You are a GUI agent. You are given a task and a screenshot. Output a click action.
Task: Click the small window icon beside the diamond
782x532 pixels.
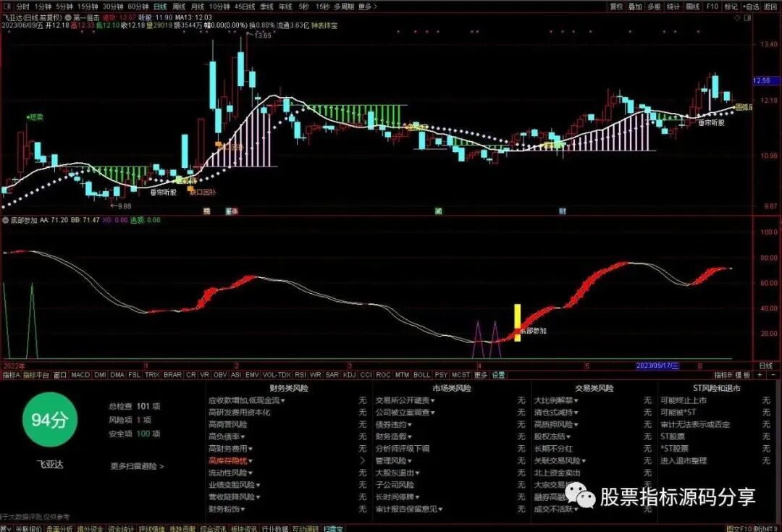747,18
